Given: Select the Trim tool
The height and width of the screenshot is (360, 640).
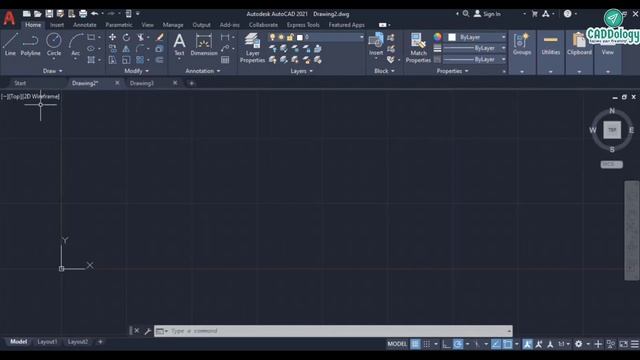Looking at the screenshot, I should pos(141,37).
